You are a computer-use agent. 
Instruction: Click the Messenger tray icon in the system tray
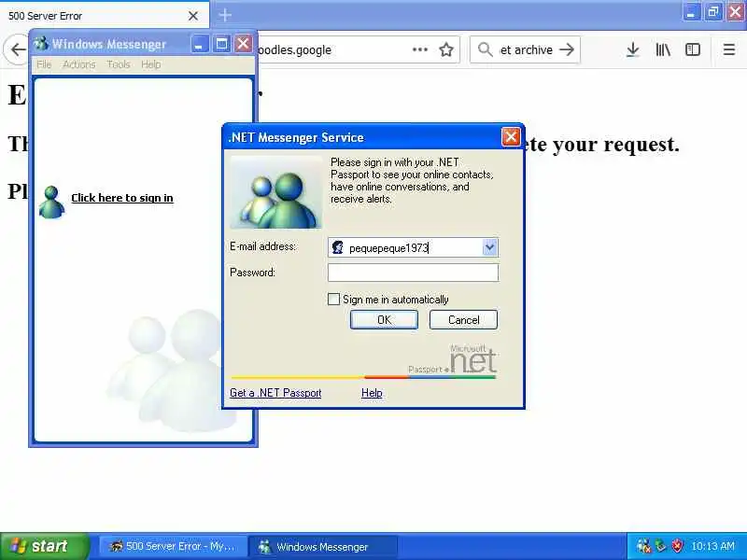[x=643, y=546]
